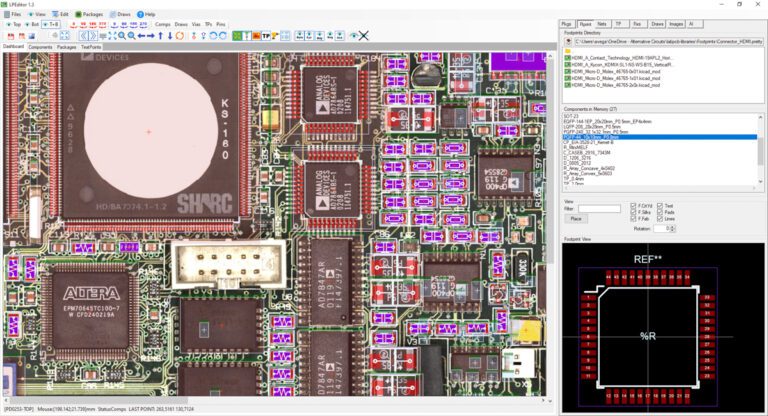Switch to the Components tab
768x416 pixels.
tap(40, 47)
